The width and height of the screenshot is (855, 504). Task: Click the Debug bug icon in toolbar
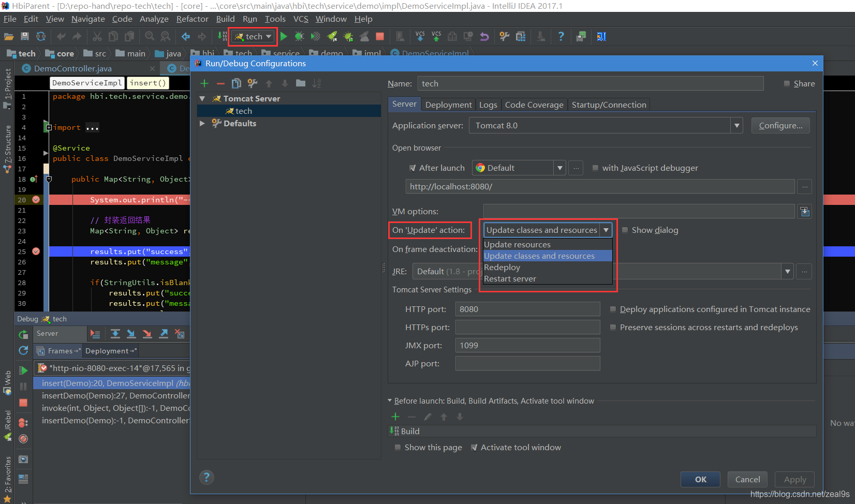(299, 36)
